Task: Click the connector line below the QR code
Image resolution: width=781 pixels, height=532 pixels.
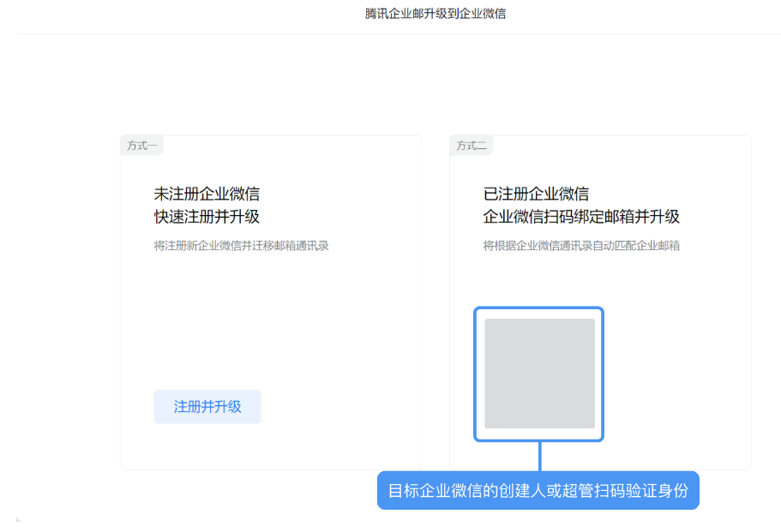Action: click(x=538, y=454)
